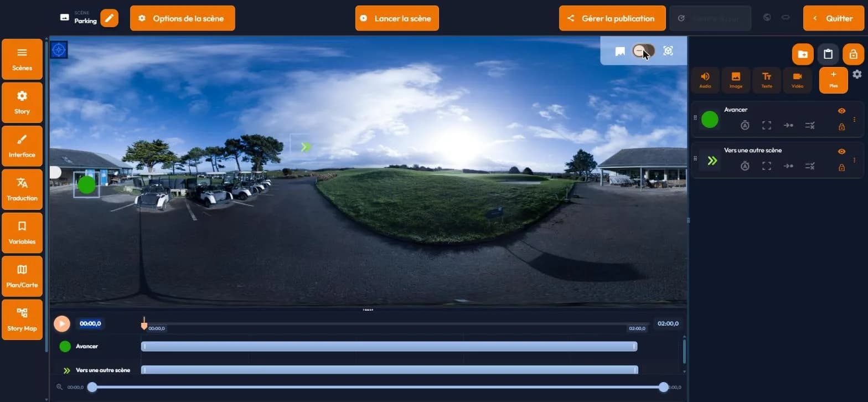Play the timeline
The height and width of the screenshot is (402, 868).
(62, 323)
